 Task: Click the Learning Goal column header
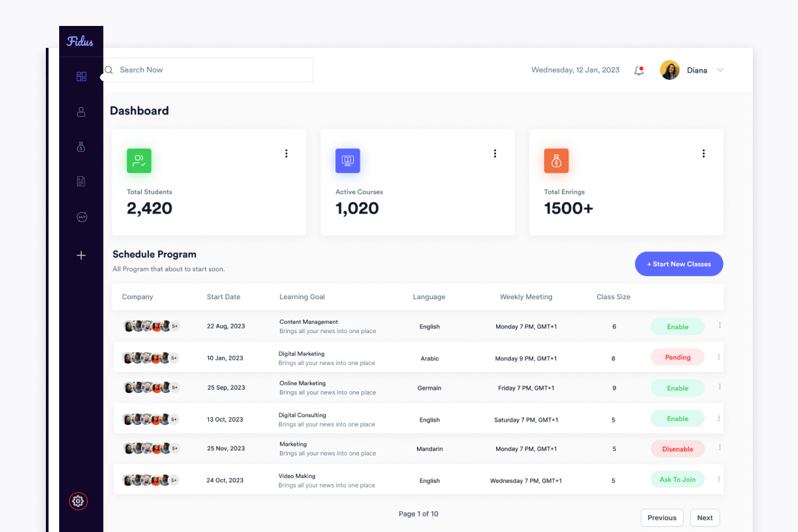[x=302, y=297]
